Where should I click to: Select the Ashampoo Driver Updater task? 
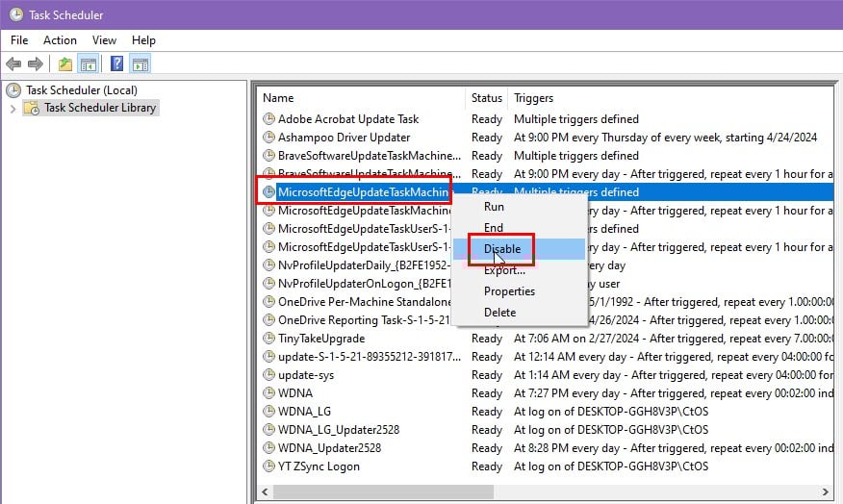pyautogui.click(x=345, y=137)
